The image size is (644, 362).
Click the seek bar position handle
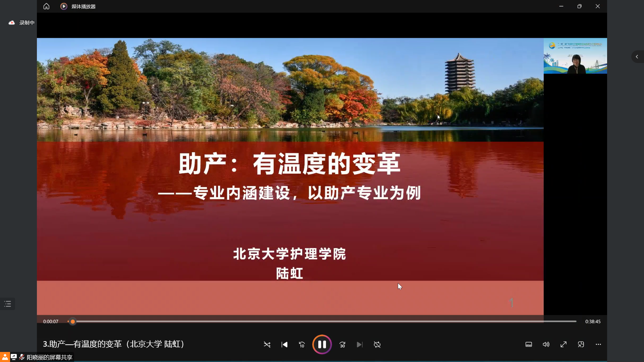73,321
